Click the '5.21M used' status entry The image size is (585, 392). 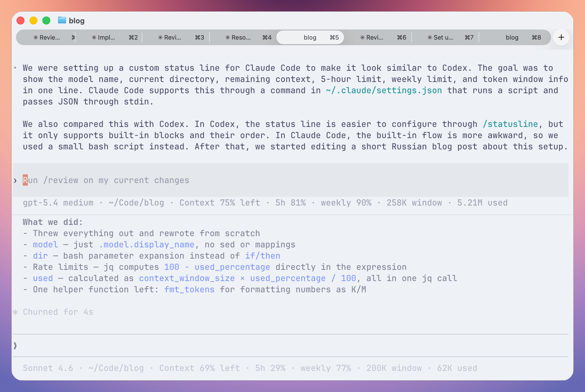[x=483, y=203]
